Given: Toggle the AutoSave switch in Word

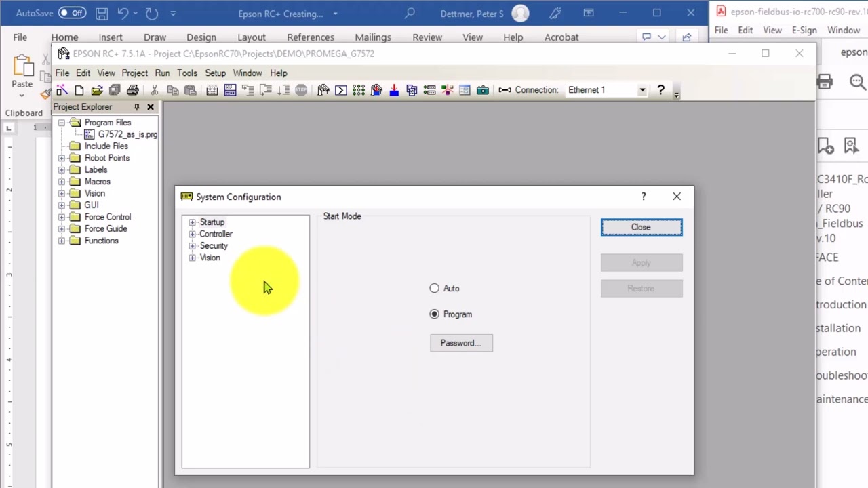Looking at the screenshot, I should coord(72,13).
